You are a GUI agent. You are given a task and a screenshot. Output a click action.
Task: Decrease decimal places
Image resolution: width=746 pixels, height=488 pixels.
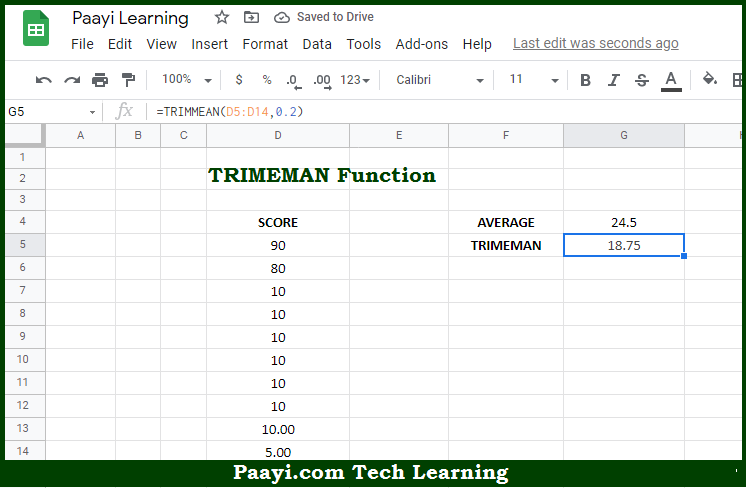(294, 81)
